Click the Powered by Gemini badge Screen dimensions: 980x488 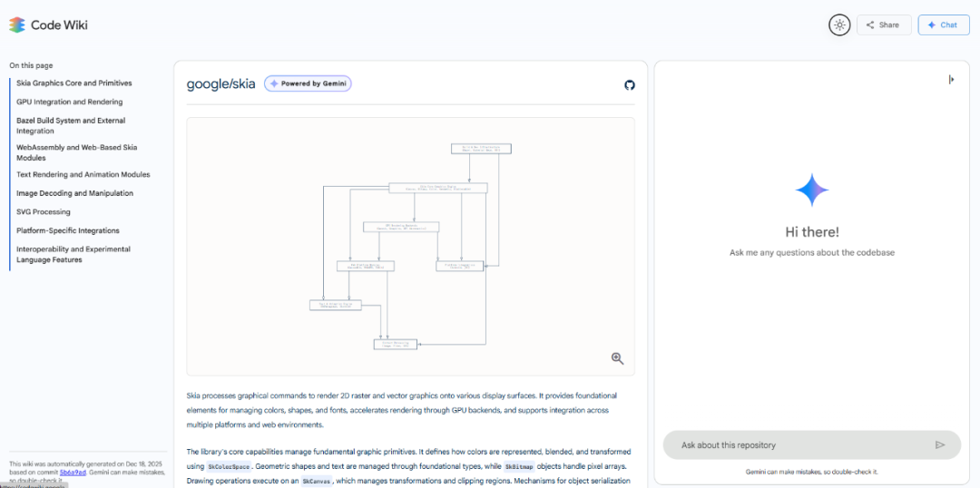point(308,83)
